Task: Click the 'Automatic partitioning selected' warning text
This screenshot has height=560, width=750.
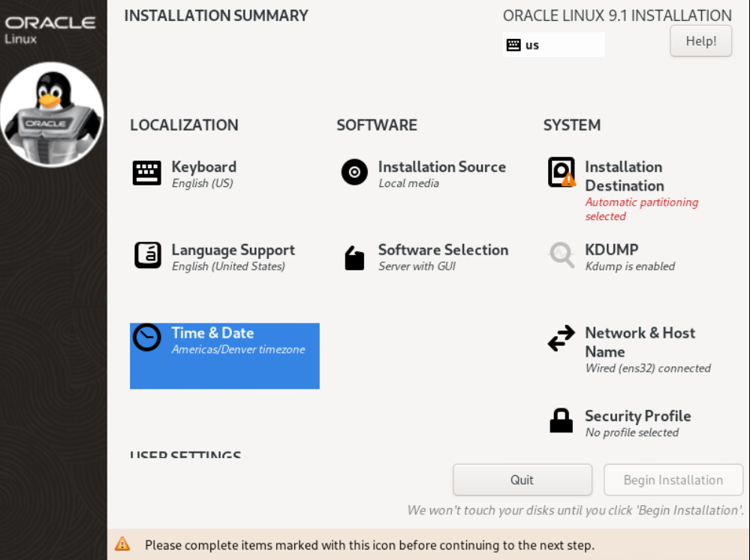Action: click(x=641, y=209)
